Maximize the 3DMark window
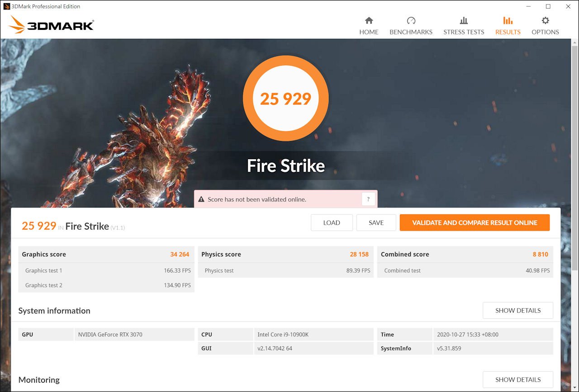 tap(548, 6)
